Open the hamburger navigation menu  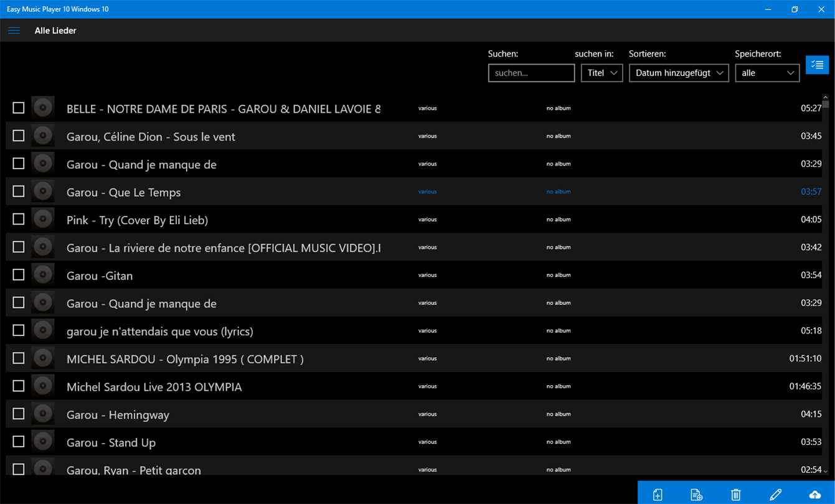(14, 30)
